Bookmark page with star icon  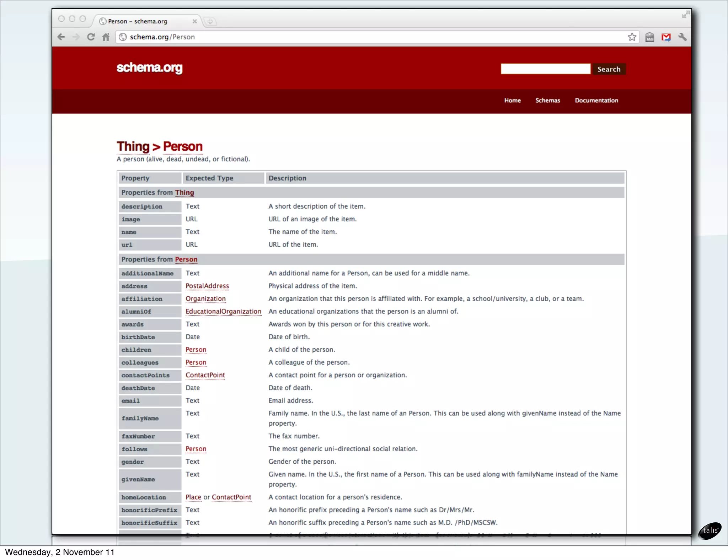(632, 37)
